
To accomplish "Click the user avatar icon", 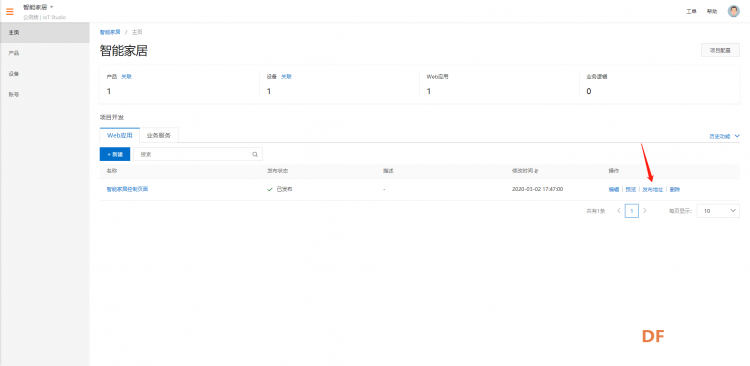I will [733, 11].
